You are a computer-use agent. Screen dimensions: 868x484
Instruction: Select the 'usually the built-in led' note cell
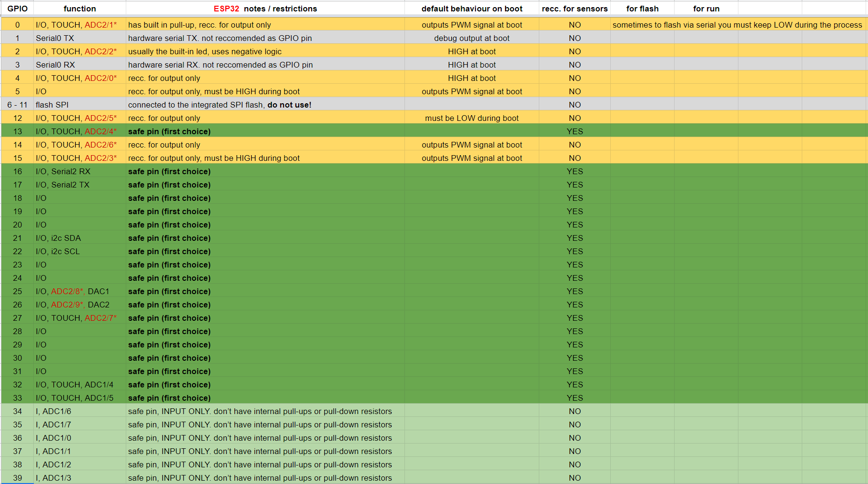pos(265,51)
